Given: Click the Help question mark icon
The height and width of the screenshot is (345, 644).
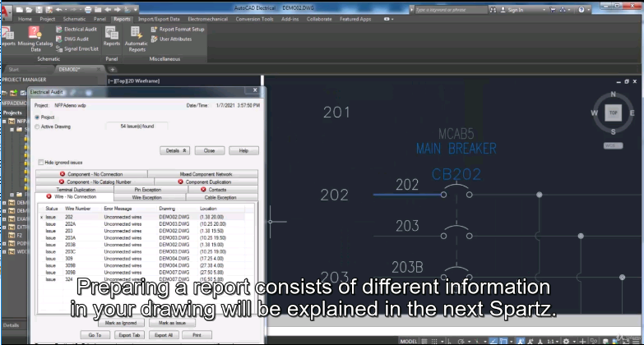Looking at the screenshot, I should click(581, 9).
